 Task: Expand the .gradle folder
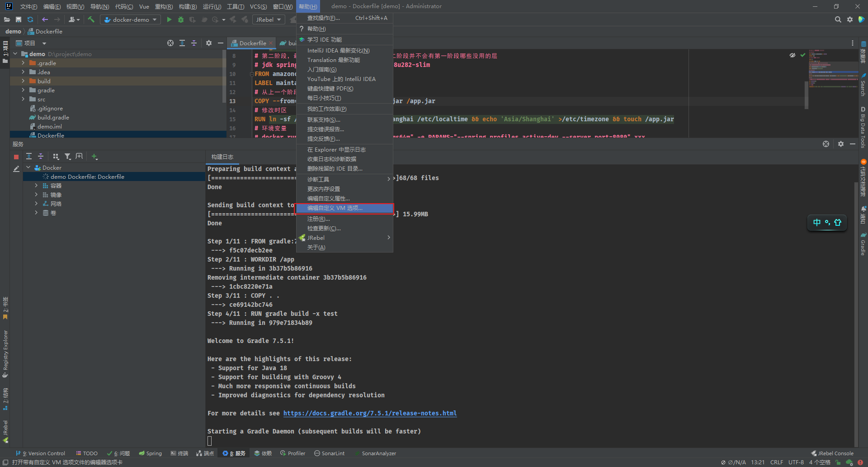(23, 63)
